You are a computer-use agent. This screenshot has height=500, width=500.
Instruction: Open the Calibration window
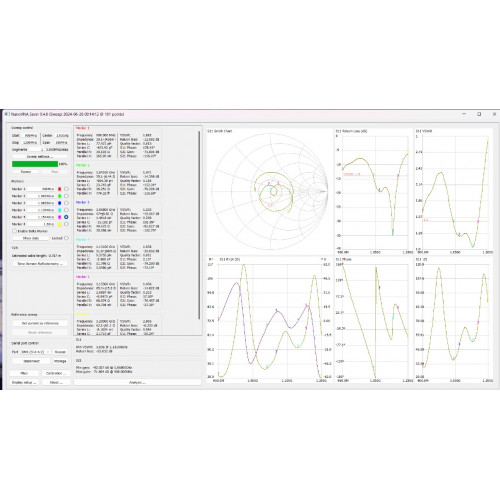pyautogui.click(x=56, y=373)
